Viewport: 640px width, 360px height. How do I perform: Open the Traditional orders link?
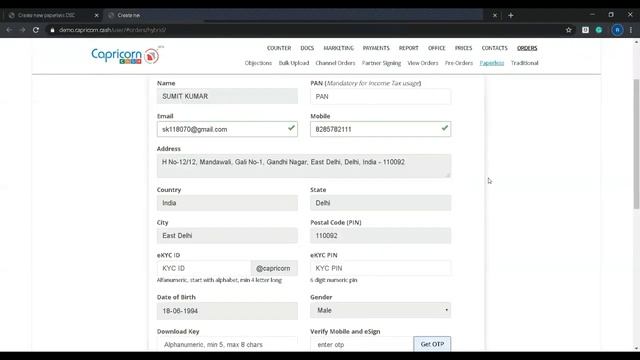[524, 63]
